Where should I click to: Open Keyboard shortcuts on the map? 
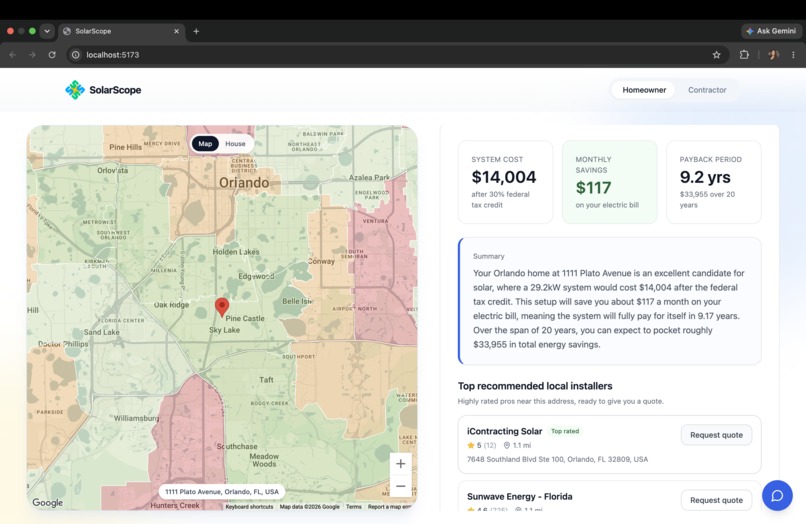point(249,507)
